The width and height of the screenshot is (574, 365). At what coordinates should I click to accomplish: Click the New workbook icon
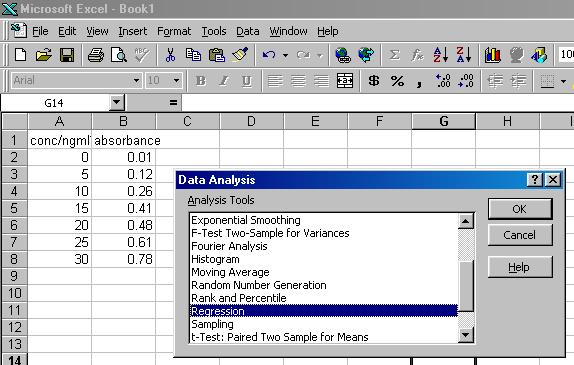(x=20, y=55)
